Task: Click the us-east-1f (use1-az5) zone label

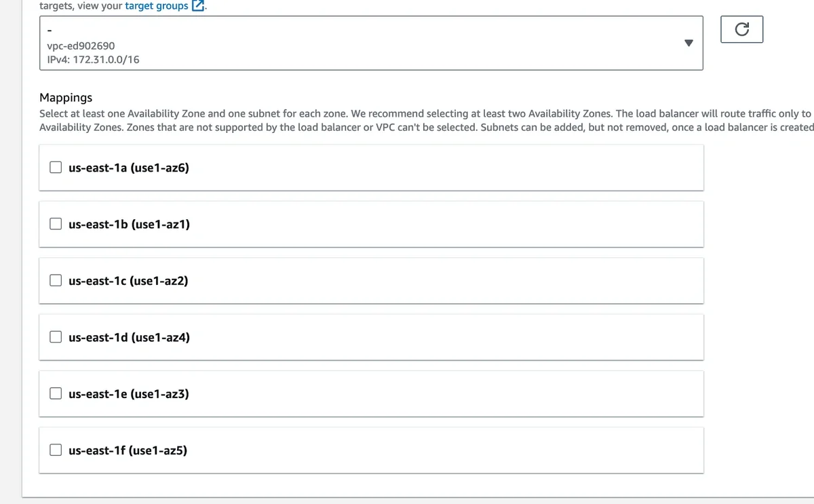Action: pyautogui.click(x=128, y=449)
